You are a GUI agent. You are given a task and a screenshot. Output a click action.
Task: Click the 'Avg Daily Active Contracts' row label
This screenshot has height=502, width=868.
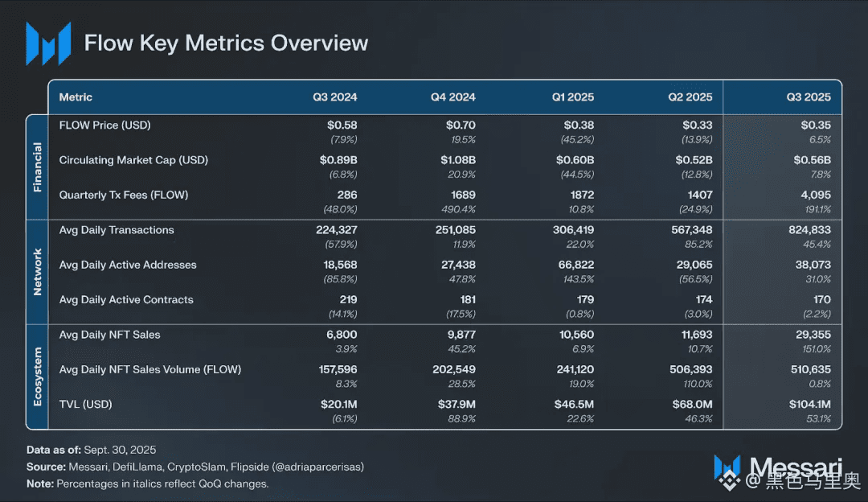[126, 300]
